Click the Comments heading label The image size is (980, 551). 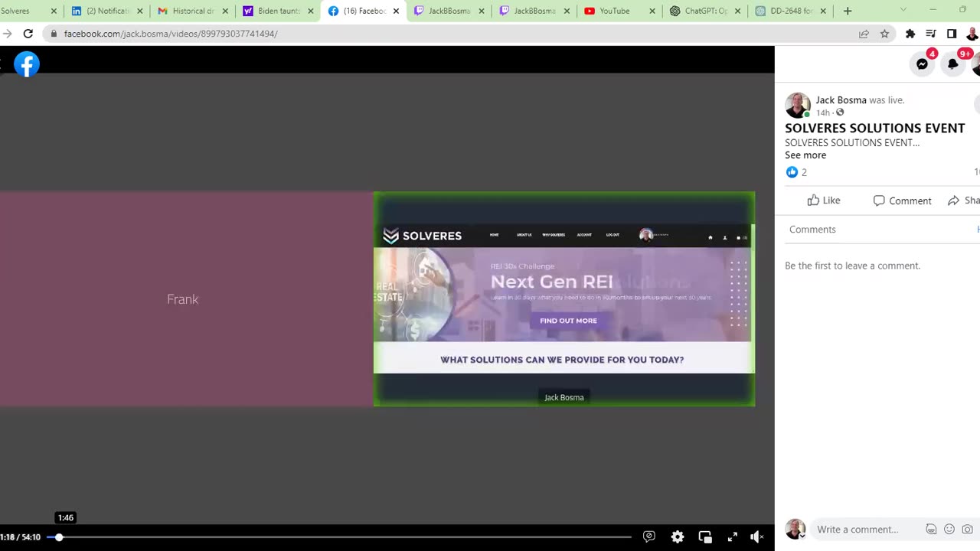coord(812,230)
